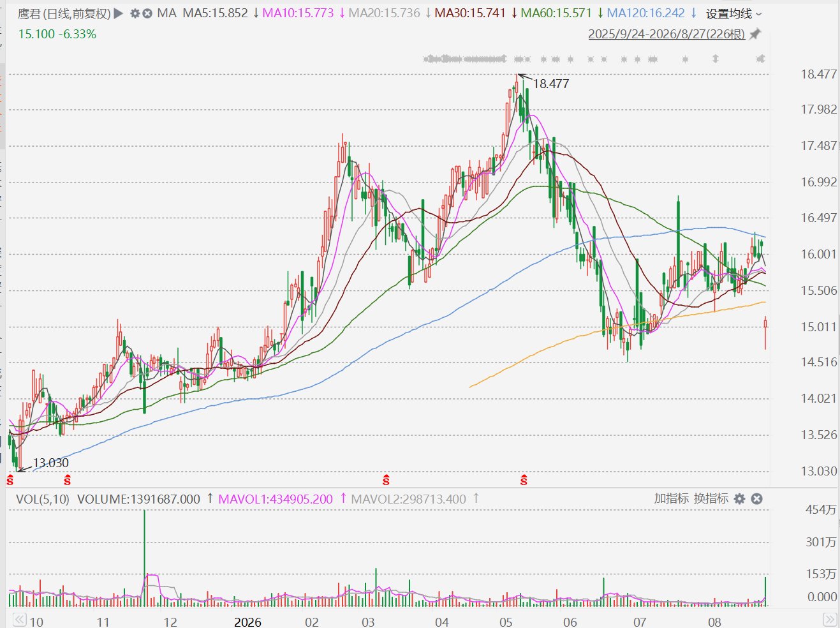
Task: Select the MA20:15.736 value
Action: pyautogui.click(x=385, y=13)
